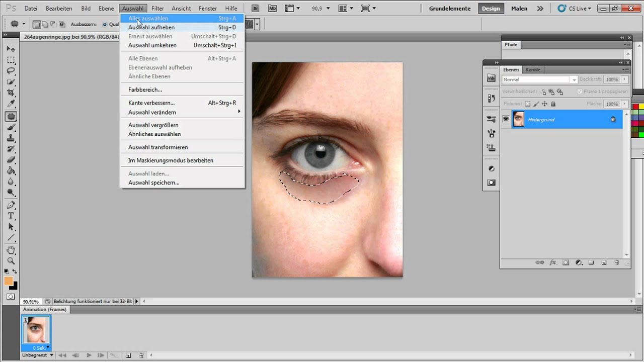Click the Hintergrund layer thumbnail
Screen dimensions: 644x362
(518, 119)
